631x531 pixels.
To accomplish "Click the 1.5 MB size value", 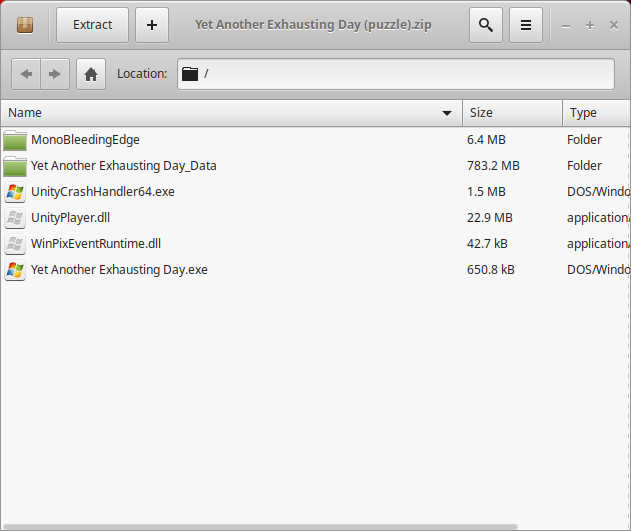I will [x=486, y=191].
